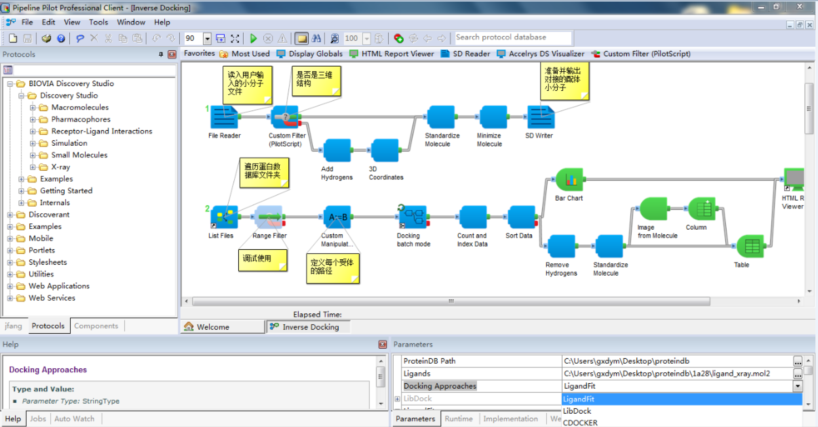818x427 pixels.
Task: Click the New protocol icon in toolbar
Action: point(13,39)
